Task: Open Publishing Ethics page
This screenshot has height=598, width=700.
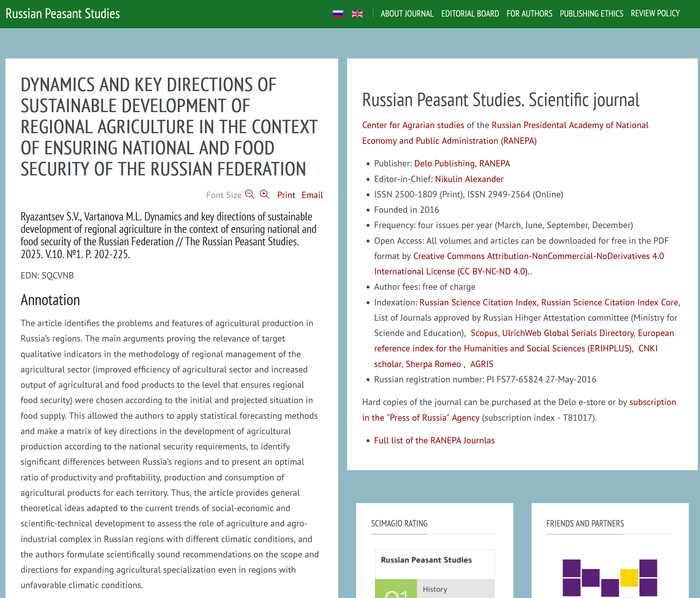Action: click(x=591, y=13)
